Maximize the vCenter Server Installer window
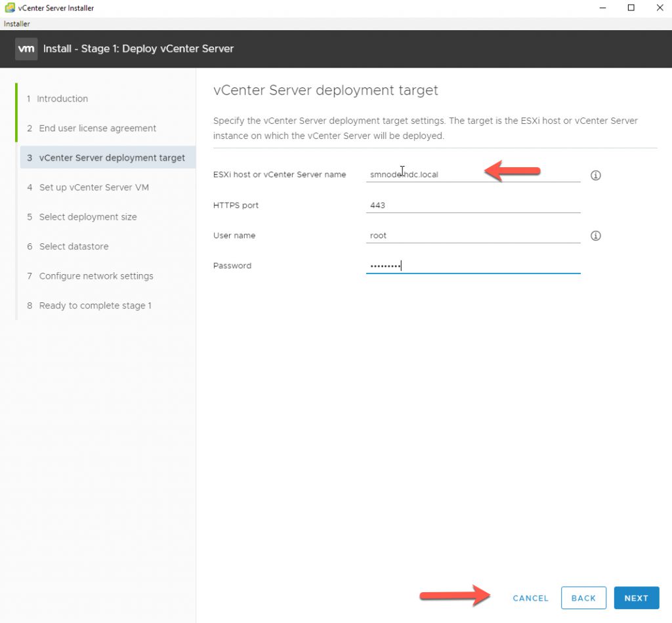Viewport: 672px width, 623px height. 631,8
